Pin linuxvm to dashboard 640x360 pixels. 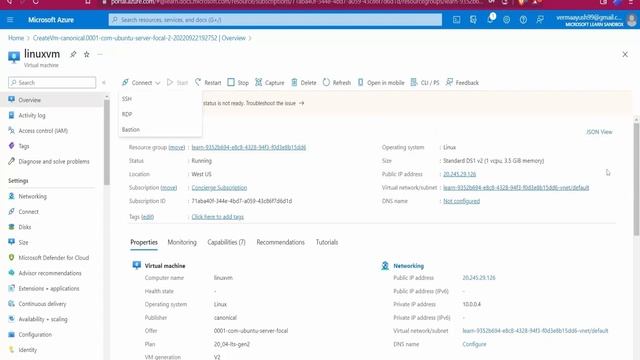(x=73, y=54)
